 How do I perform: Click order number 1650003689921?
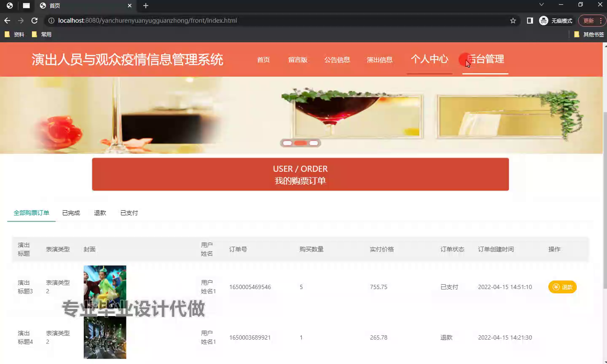click(250, 337)
